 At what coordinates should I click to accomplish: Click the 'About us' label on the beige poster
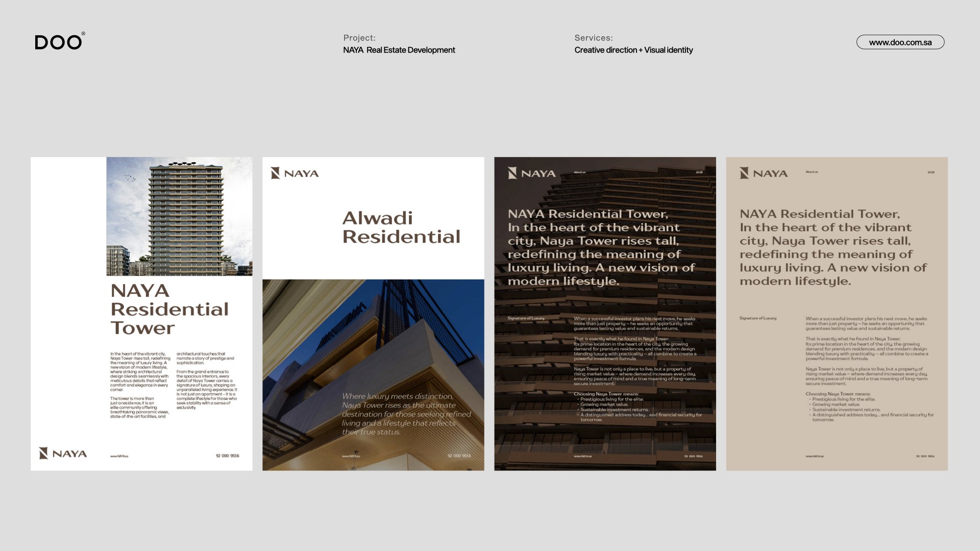click(811, 172)
